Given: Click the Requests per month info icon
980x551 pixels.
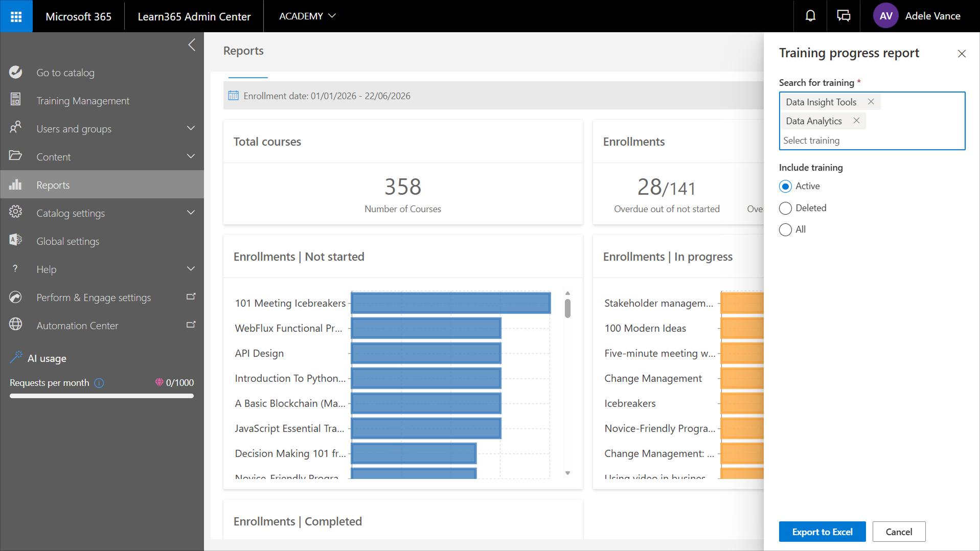Looking at the screenshot, I should [x=99, y=383].
